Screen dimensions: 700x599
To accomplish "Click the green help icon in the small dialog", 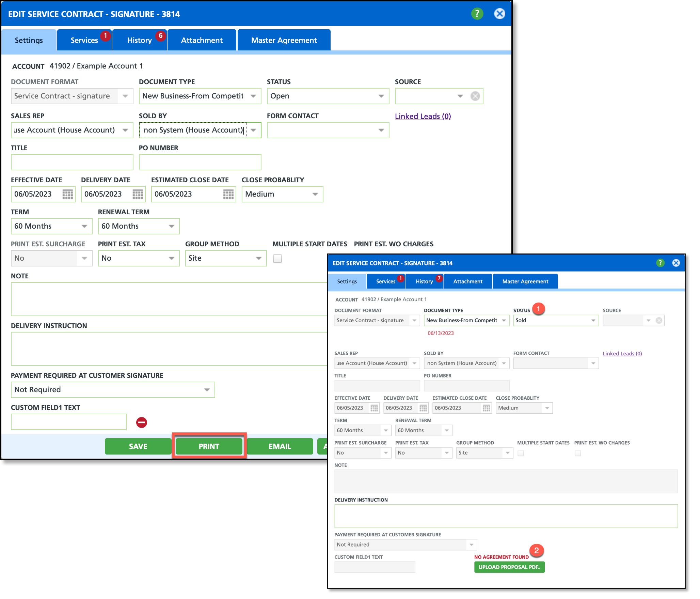I will coord(660,263).
